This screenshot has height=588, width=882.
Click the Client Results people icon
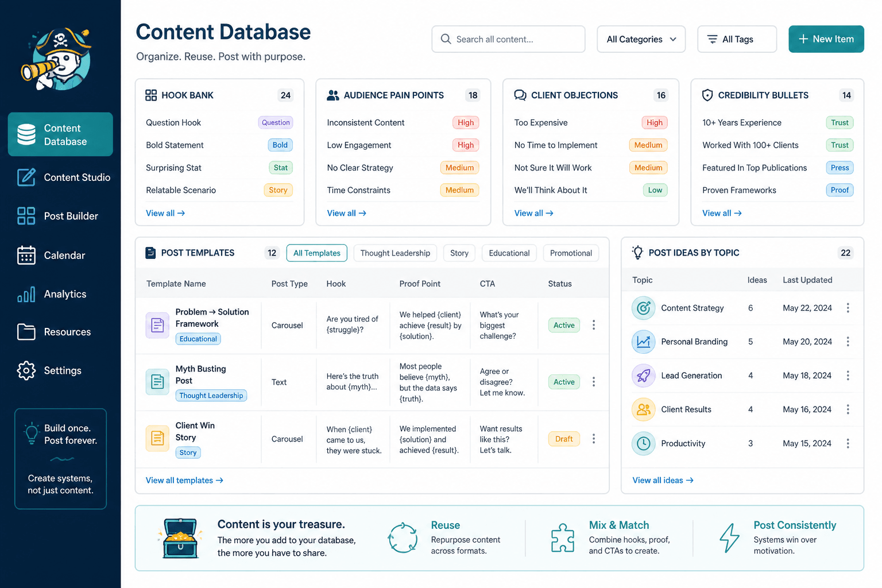pyautogui.click(x=644, y=409)
